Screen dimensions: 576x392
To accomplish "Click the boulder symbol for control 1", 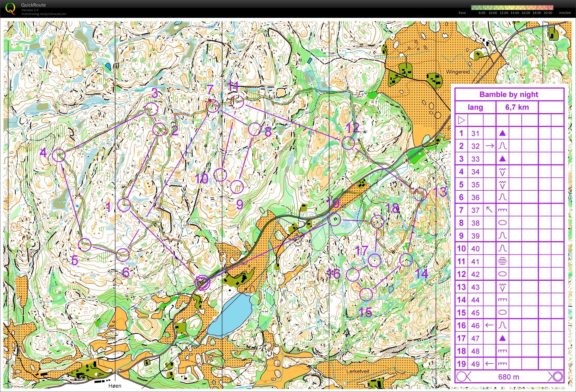I will pos(502,133).
